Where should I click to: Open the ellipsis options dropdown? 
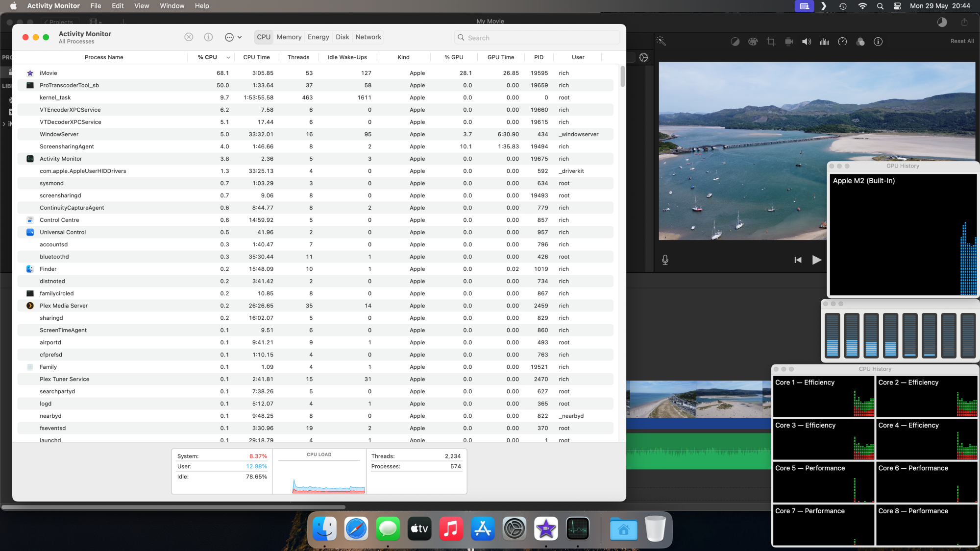point(233,37)
